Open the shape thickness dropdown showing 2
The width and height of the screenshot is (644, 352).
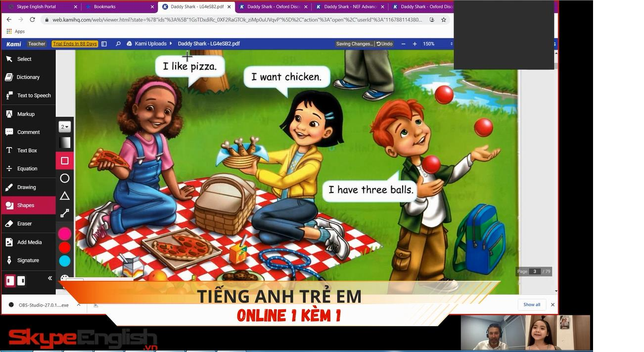65,127
